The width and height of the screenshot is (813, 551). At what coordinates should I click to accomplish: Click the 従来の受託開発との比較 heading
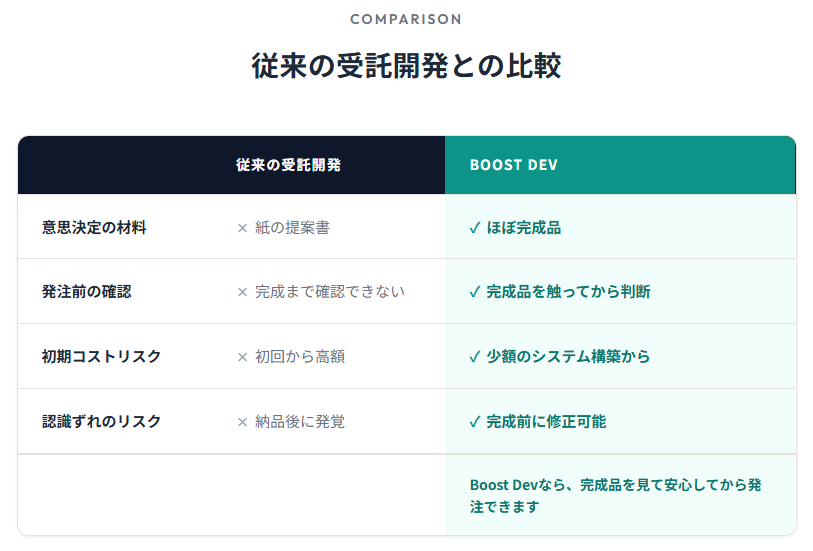point(406,66)
